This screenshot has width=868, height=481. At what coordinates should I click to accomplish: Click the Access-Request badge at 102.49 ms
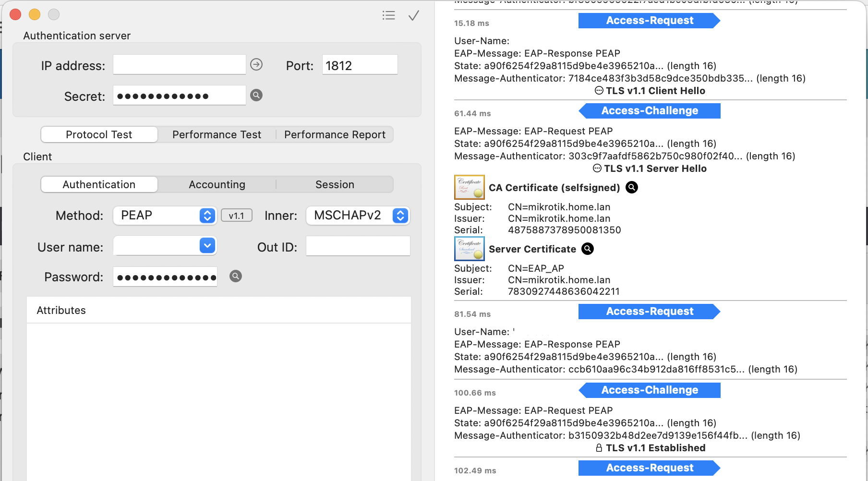[x=649, y=468]
